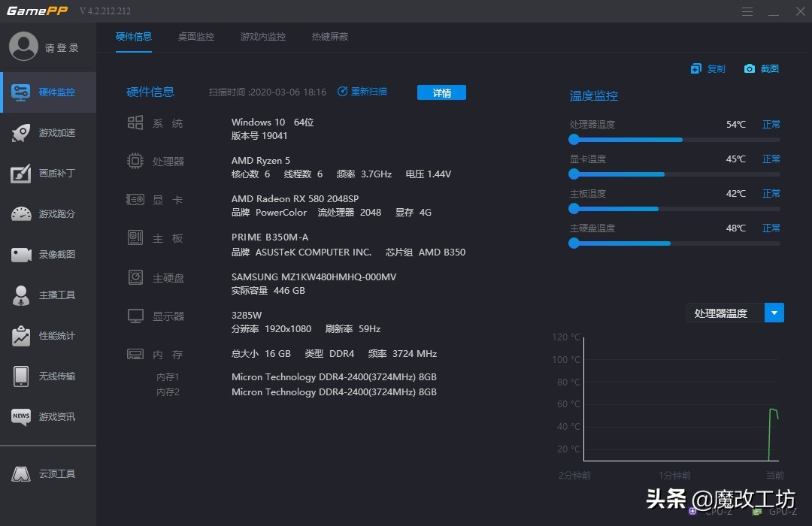The width and height of the screenshot is (812, 526).
Task: Open the 主播工具 streamer tools
Action: [x=48, y=295]
